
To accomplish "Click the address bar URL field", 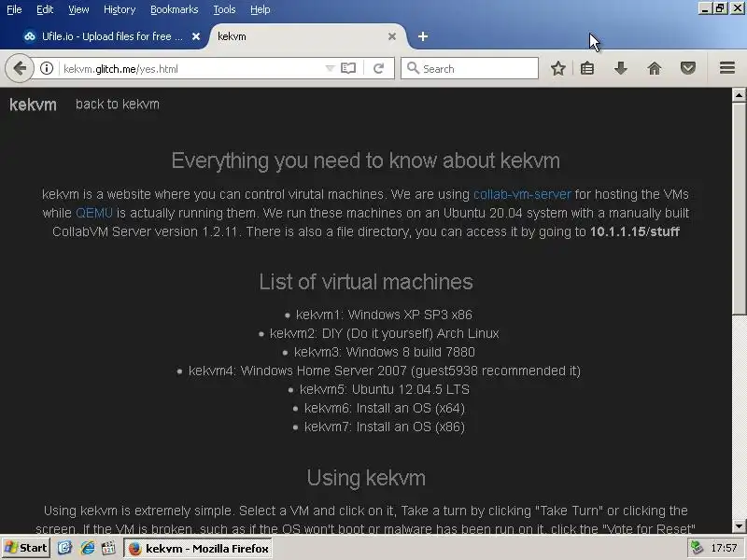I will [190, 68].
